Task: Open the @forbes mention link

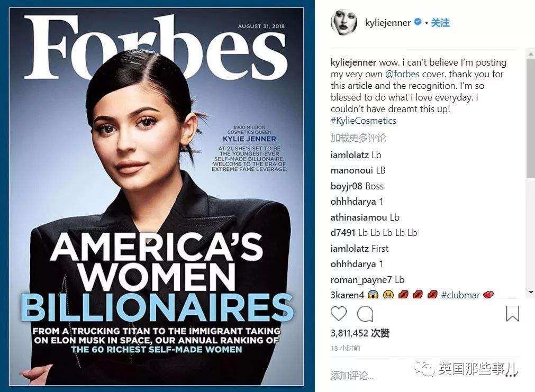Action: pos(402,74)
